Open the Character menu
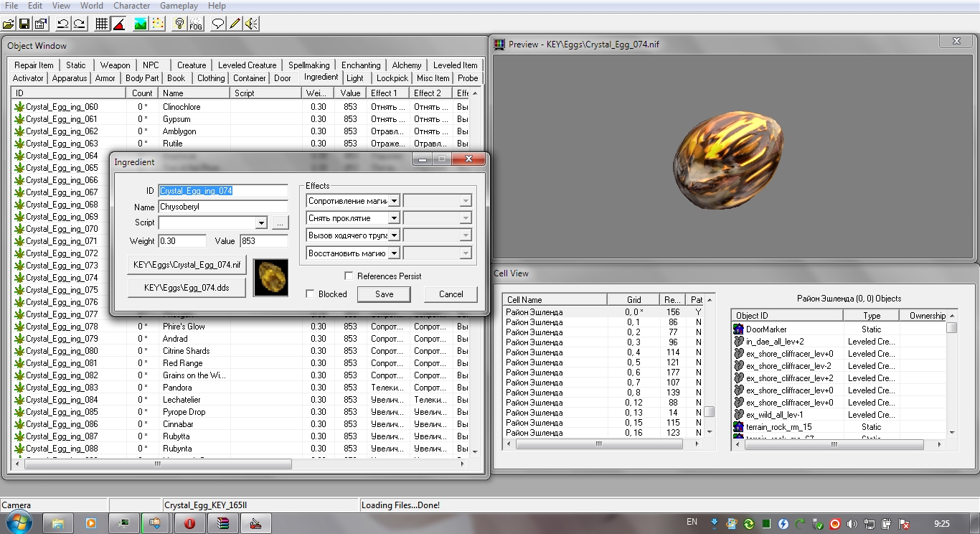The height and width of the screenshot is (534, 980). pos(132,6)
